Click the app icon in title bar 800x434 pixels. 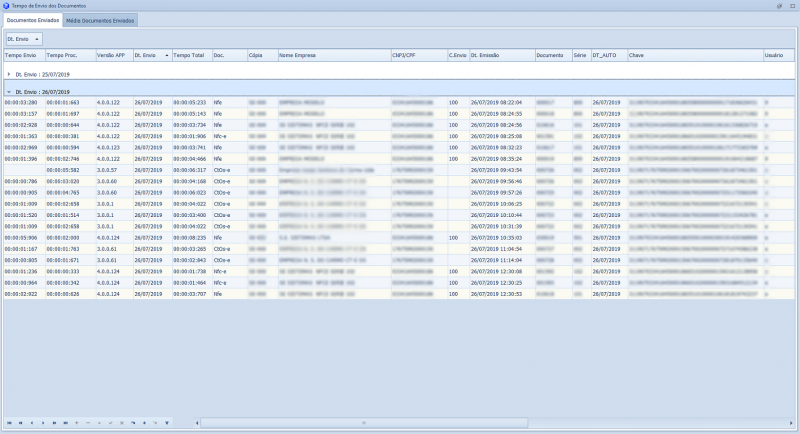(6, 6)
